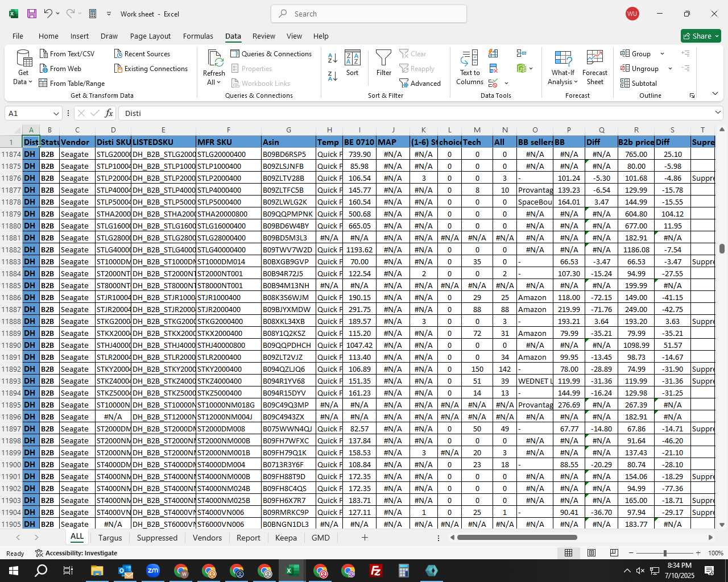Open the WU account avatar

point(632,14)
